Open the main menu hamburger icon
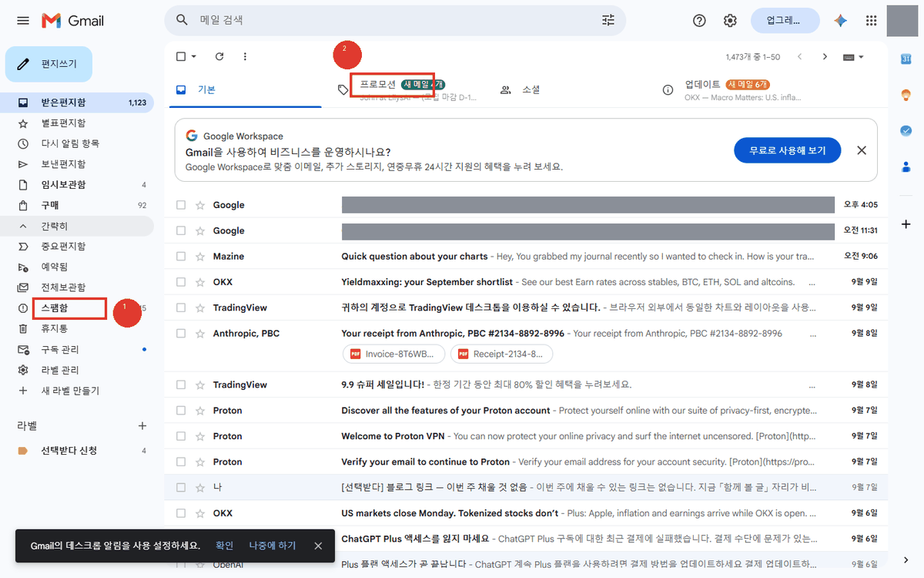Image resolution: width=924 pixels, height=578 pixels. tap(23, 21)
